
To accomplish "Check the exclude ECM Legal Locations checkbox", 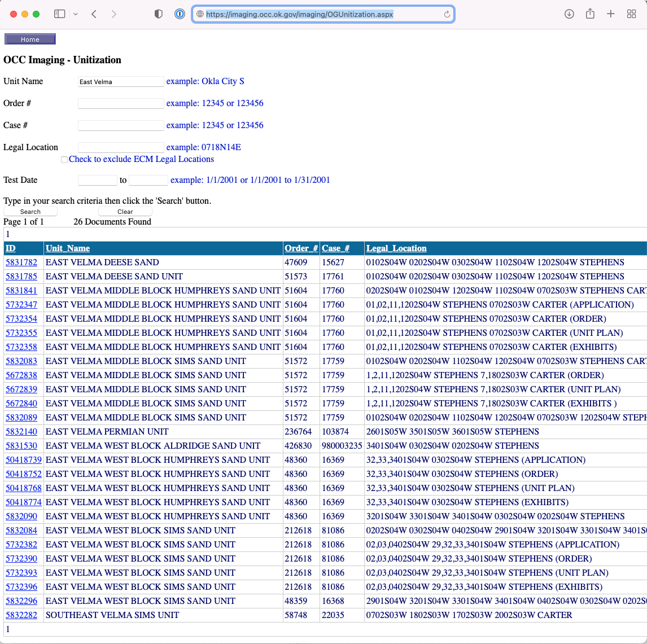I will point(64,160).
